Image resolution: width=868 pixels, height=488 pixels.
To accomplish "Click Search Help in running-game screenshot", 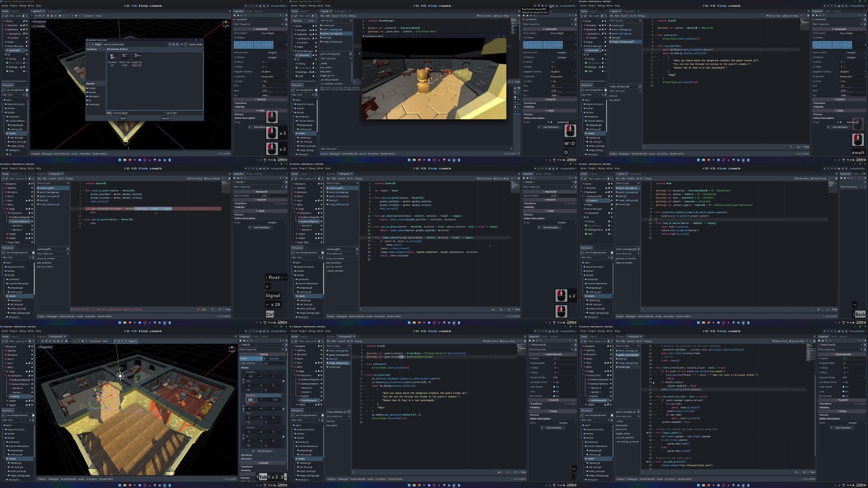I will (x=502, y=16).
